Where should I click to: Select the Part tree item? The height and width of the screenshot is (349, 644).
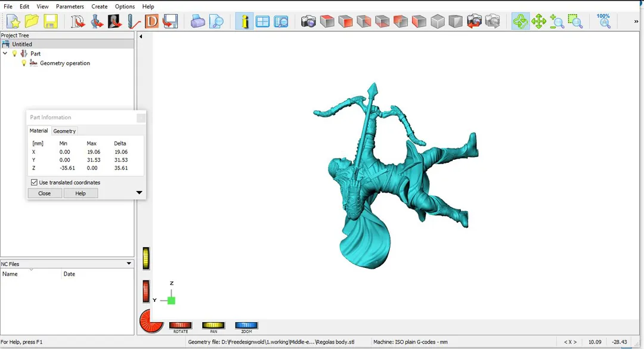35,54
